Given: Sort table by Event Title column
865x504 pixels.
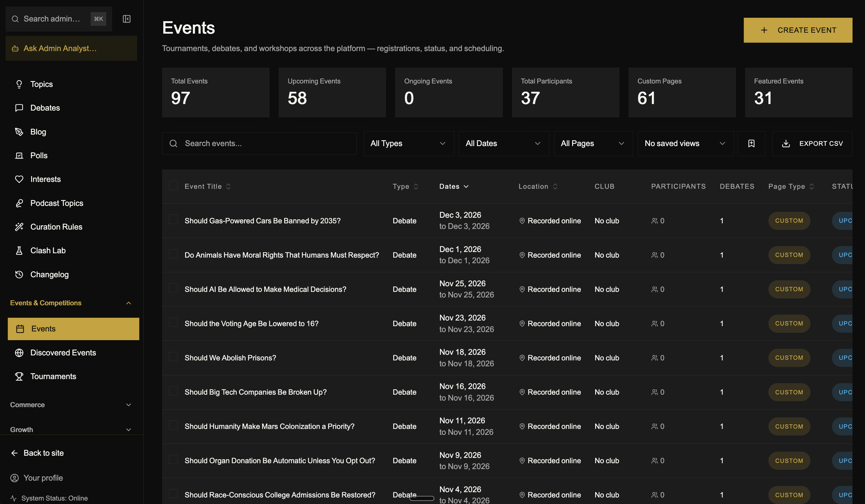Looking at the screenshot, I should tap(208, 186).
